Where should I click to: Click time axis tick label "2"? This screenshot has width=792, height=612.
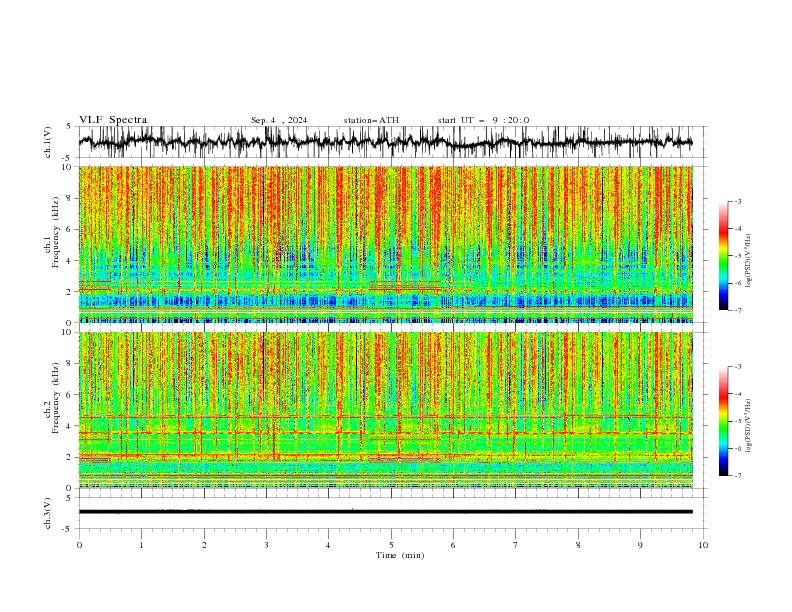click(204, 545)
